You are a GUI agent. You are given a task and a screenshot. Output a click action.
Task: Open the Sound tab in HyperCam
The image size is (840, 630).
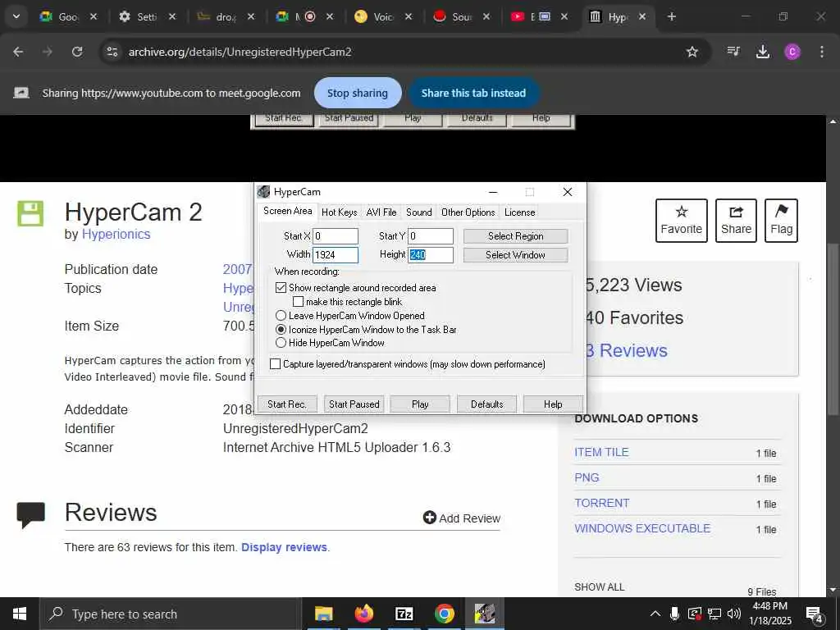click(x=419, y=212)
